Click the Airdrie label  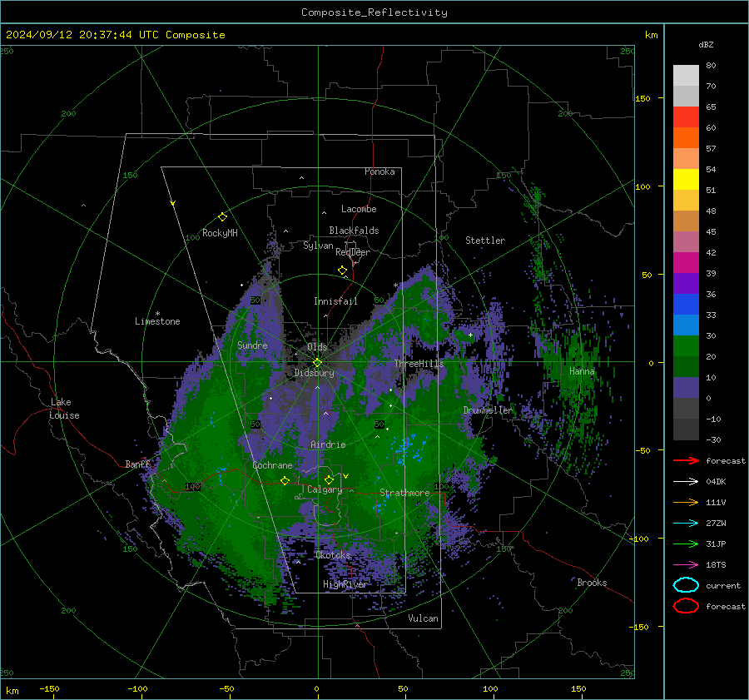(328, 444)
